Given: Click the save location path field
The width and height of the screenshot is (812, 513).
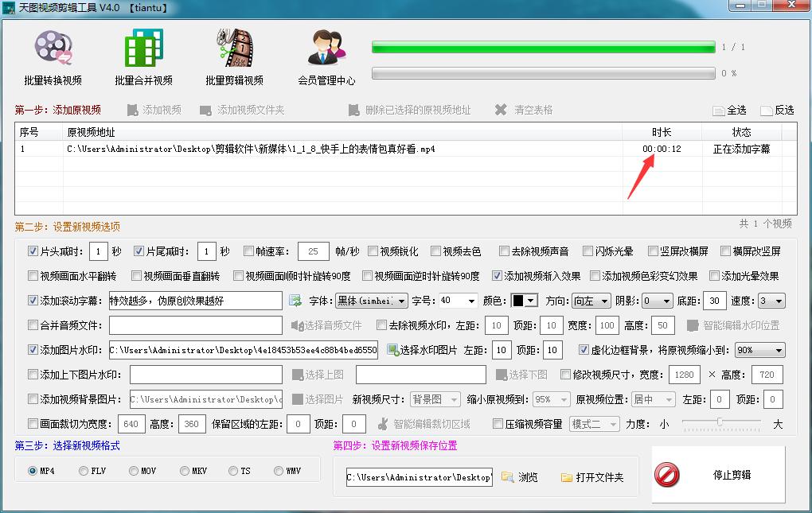Looking at the screenshot, I should (x=420, y=476).
